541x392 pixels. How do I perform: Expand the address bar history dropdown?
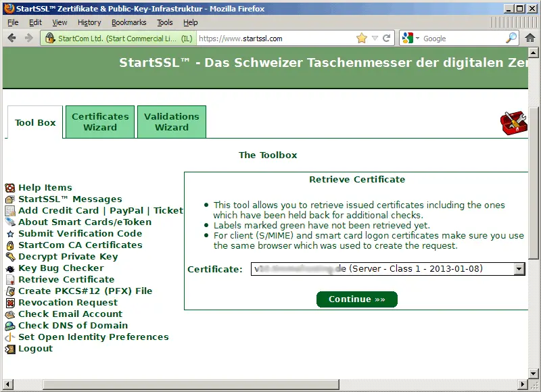(x=375, y=39)
